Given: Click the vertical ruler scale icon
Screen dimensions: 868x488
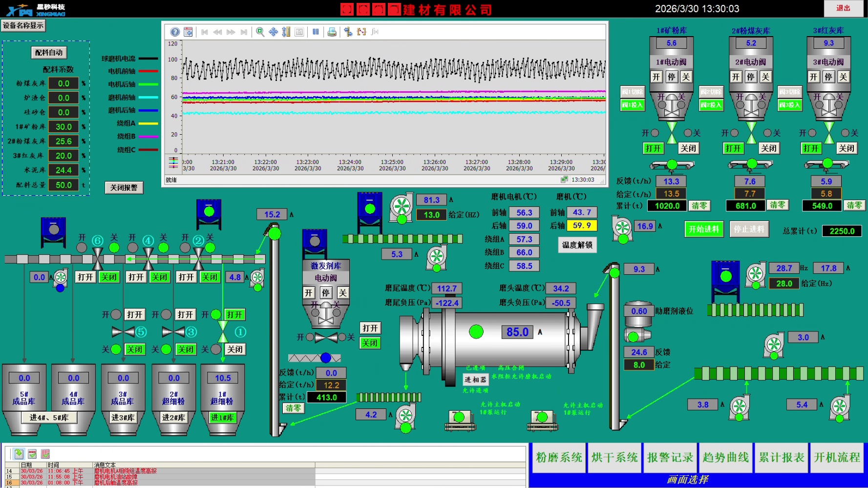Looking at the screenshot, I should (x=286, y=32).
